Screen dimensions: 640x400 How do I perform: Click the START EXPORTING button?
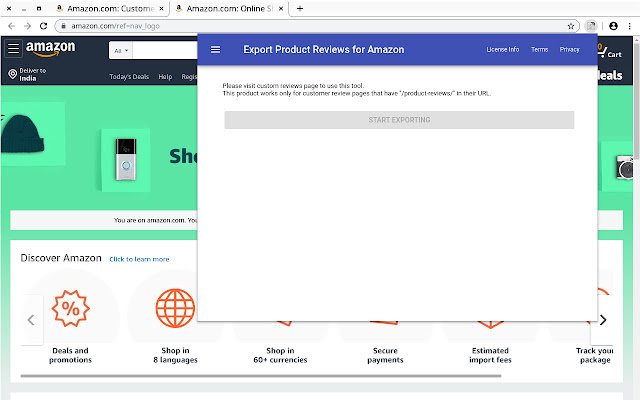pyautogui.click(x=399, y=120)
